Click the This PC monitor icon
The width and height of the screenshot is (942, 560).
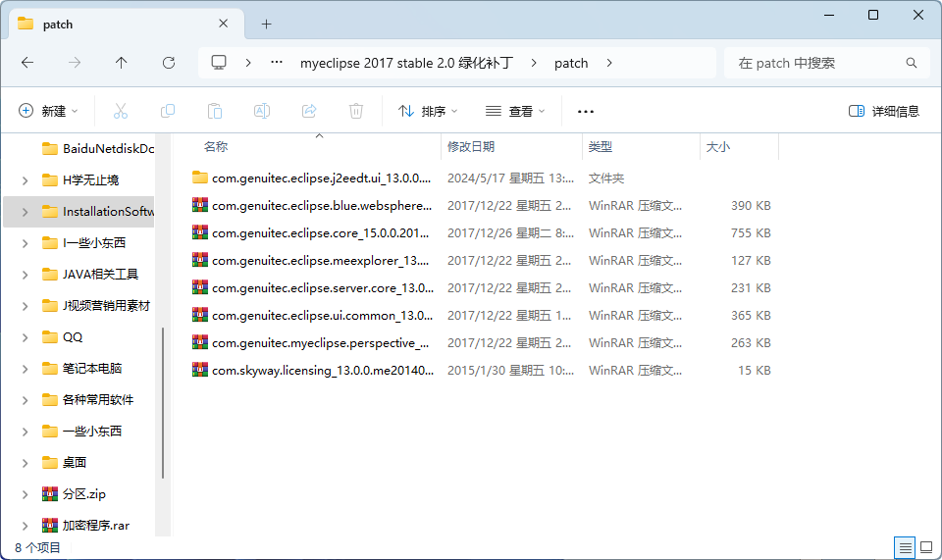(x=219, y=63)
